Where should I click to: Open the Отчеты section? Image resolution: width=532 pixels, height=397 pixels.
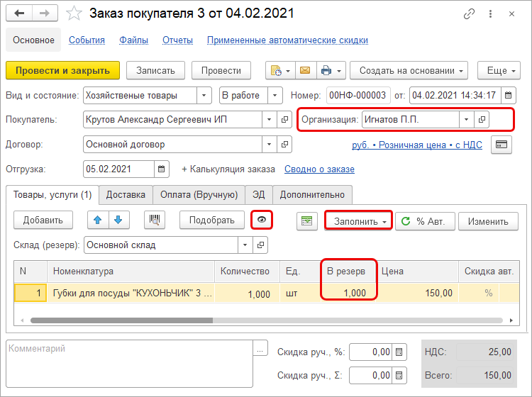[x=178, y=40]
